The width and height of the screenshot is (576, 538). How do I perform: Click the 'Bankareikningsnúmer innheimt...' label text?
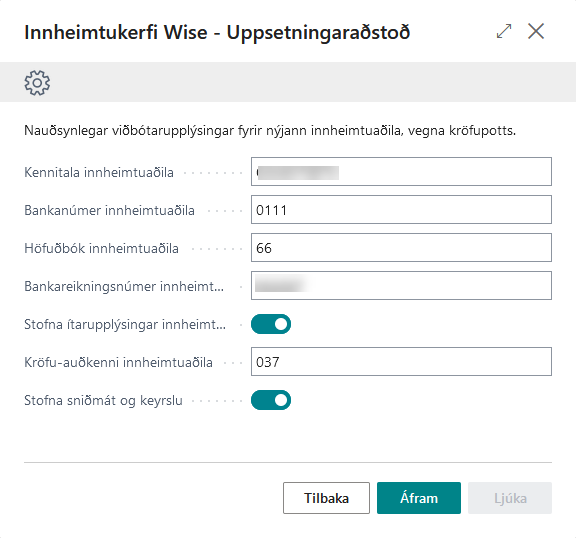[124, 286]
